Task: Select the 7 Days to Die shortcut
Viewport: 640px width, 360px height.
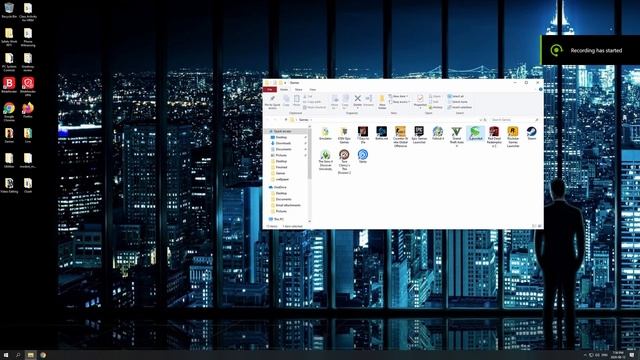Action: click(362, 135)
